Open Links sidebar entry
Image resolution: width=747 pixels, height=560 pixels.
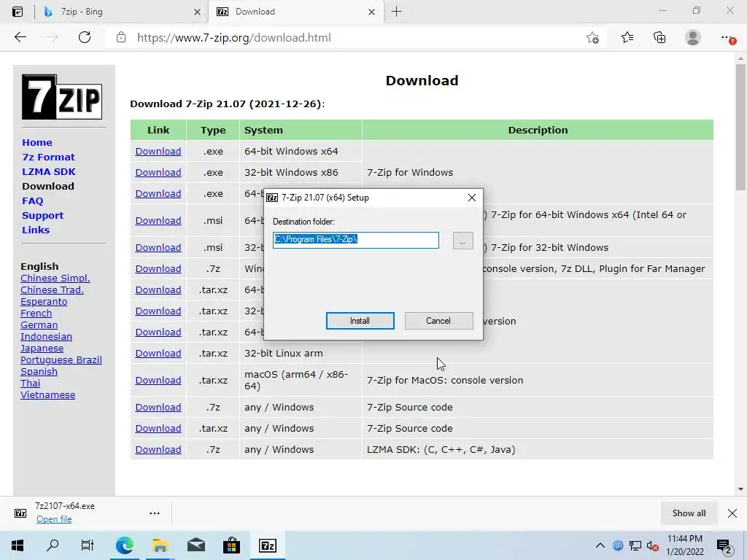(36, 230)
